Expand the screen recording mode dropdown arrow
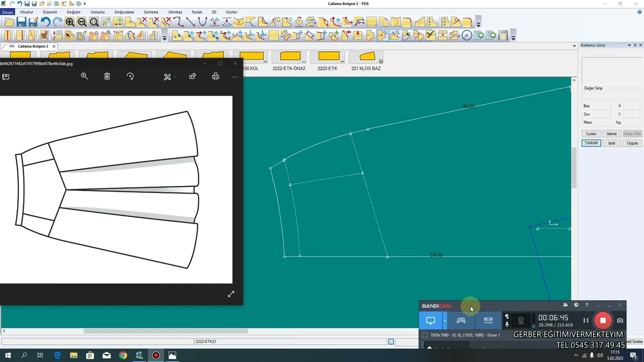This screenshot has width=644, height=362. pyautogui.click(x=445, y=320)
